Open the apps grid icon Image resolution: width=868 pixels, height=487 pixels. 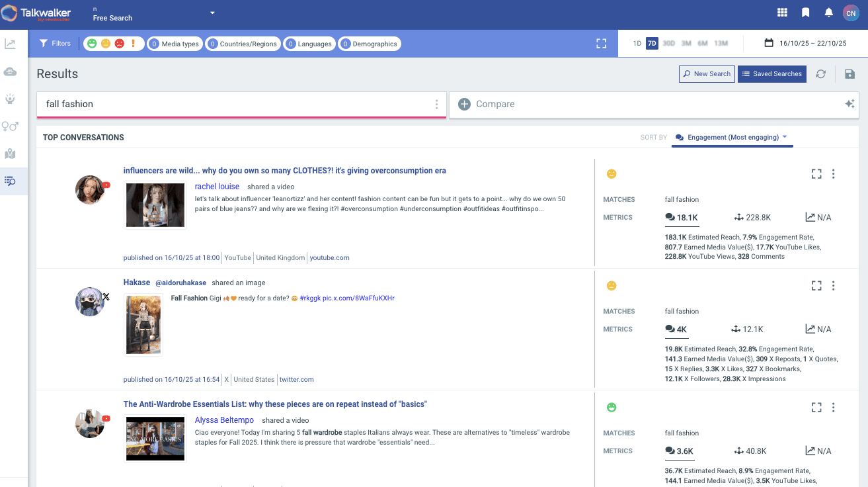(x=782, y=13)
